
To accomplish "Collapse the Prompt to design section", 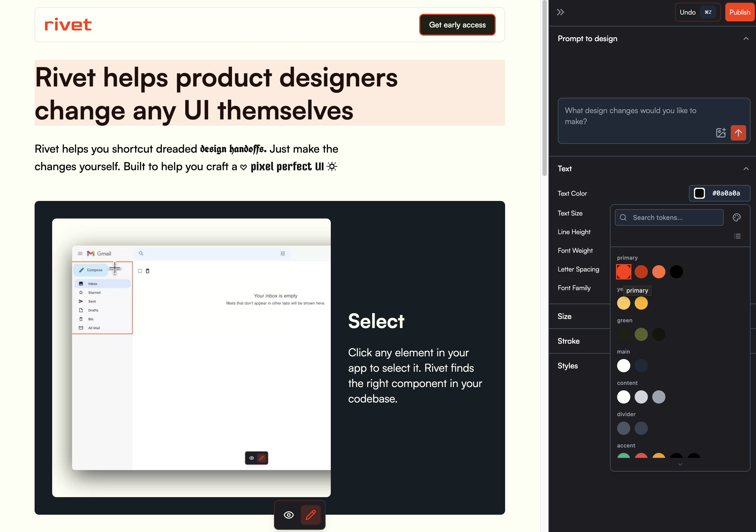I will pyautogui.click(x=746, y=38).
